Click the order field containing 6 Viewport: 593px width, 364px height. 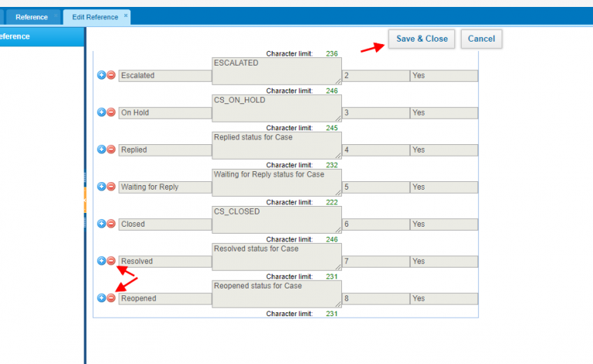pyautogui.click(x=376, y=224)
